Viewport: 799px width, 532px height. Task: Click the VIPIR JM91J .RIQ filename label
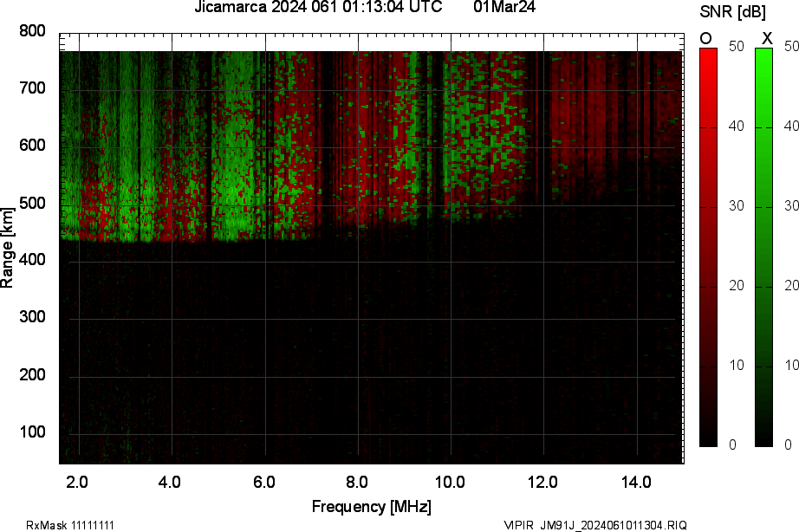[x=595, y=525]
